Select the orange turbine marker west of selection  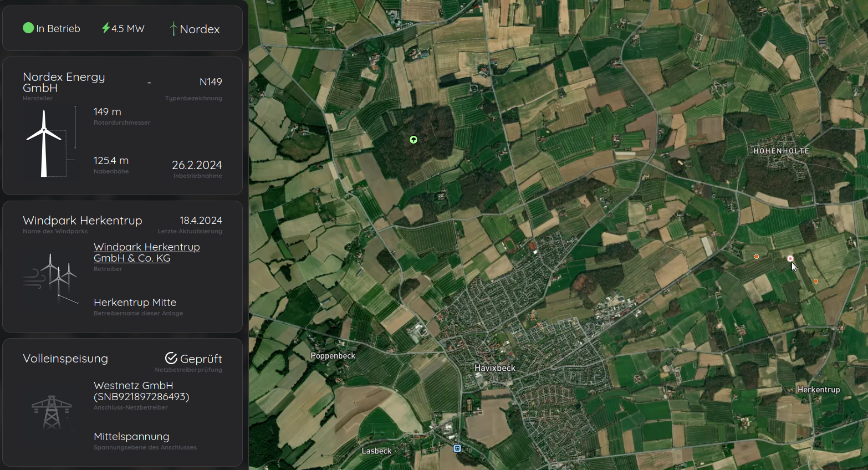[757, 257]
